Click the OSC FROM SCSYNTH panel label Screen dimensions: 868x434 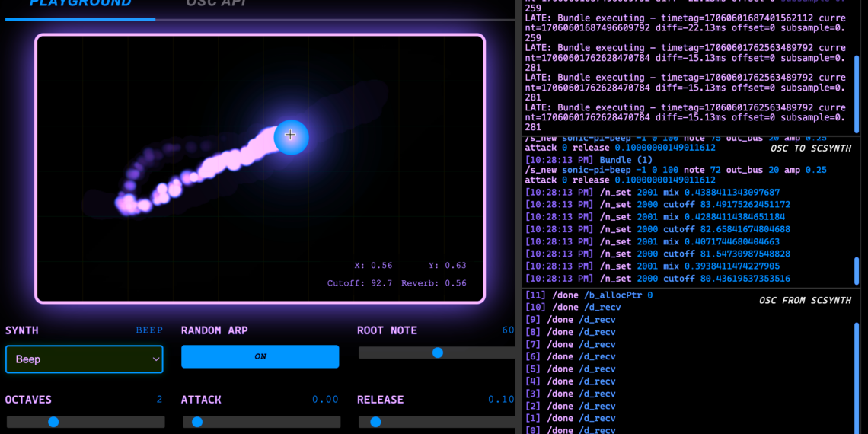pos(804,301)
